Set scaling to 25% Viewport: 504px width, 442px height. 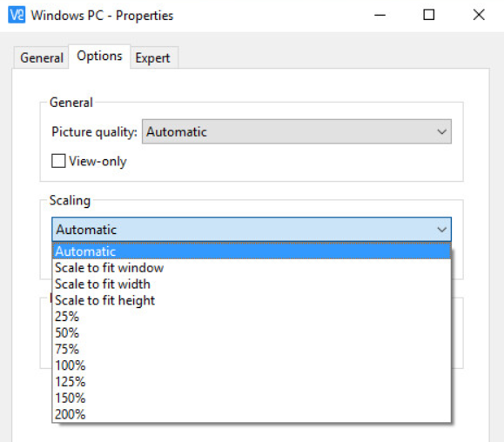(252, 317)
